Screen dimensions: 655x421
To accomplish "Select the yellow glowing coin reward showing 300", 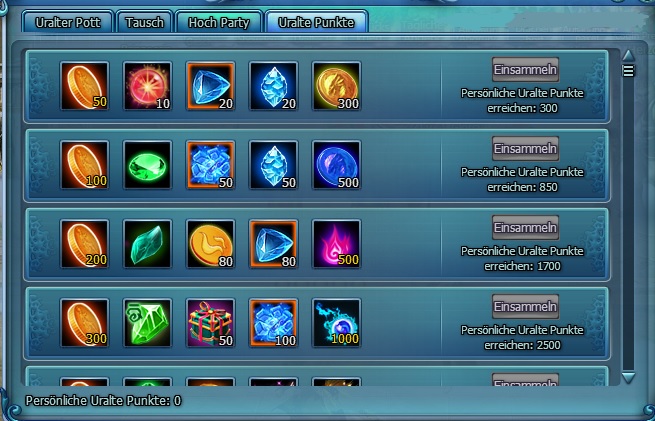I will coord(336,86).
